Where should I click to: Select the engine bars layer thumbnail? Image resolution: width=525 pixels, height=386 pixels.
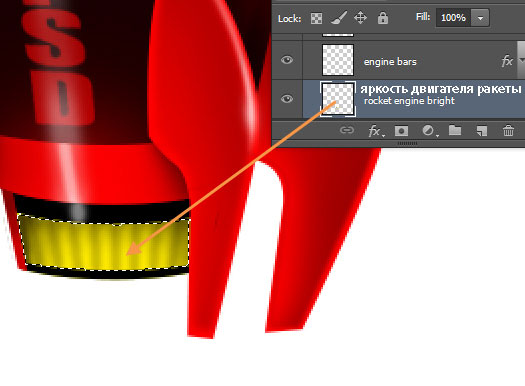338,60
